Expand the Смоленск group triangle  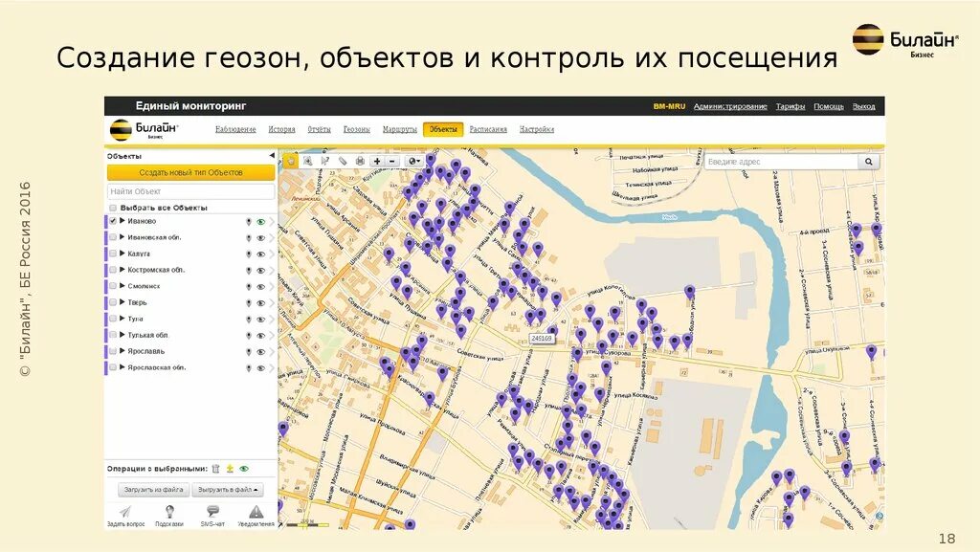[122, 286]
